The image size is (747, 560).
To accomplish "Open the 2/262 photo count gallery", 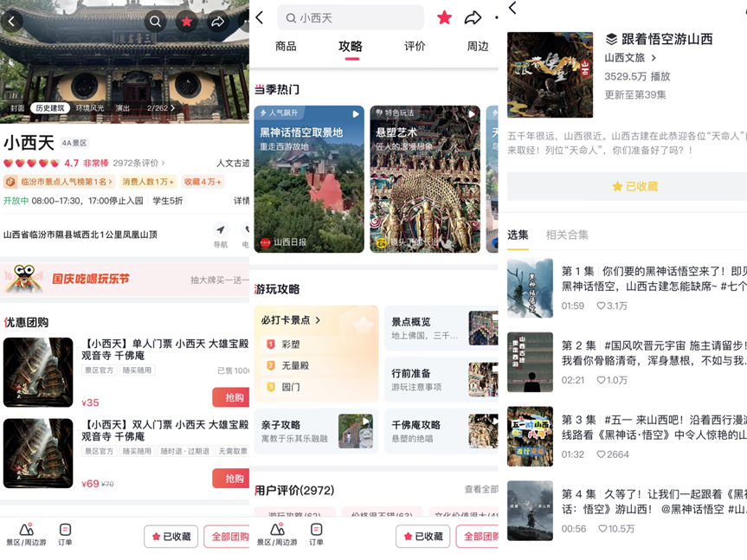I will 160,108.
